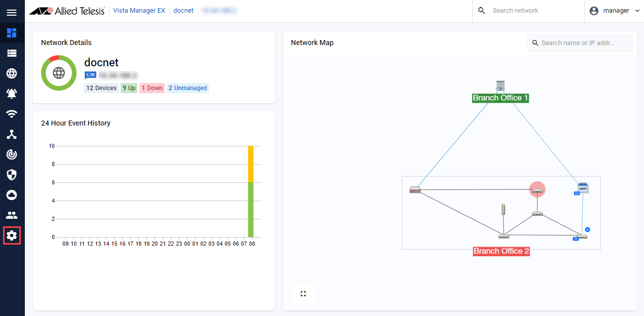Image resolution: width=644 pixels, height=316 pixels.
Task: Open the hamburger navigation menu
Action: [x=12, y=13]
